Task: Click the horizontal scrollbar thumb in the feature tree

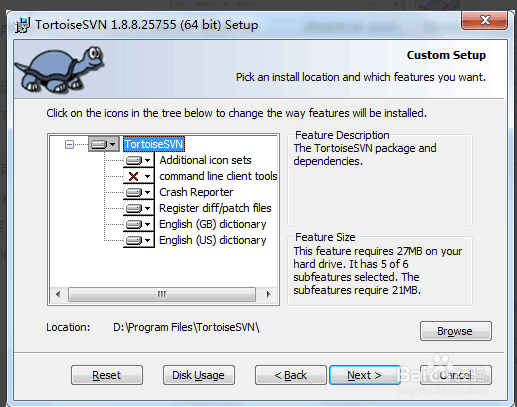Action: click(162, 295)
